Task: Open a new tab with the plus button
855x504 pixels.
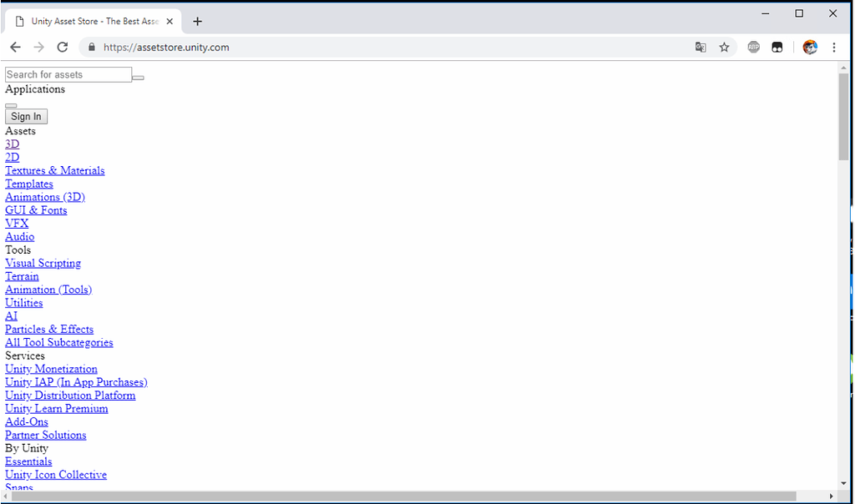Action: pyautogui.click(x=197, y=21)
